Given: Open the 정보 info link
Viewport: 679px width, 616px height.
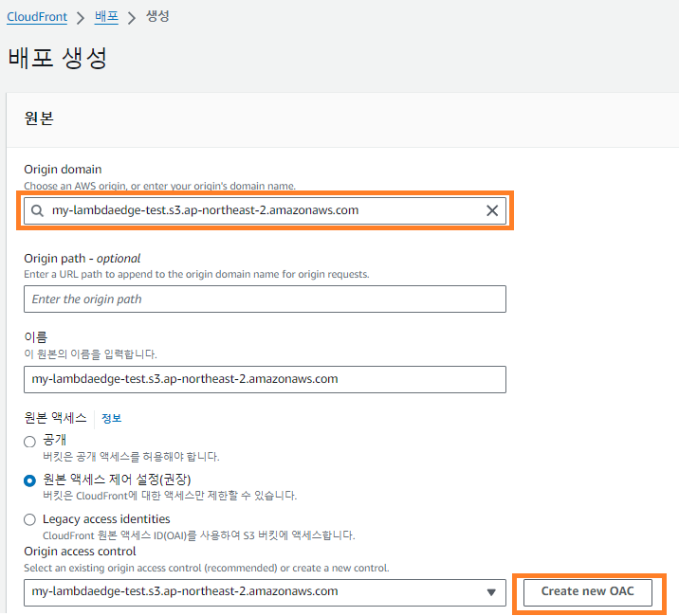Looking at the screenshot, I should pyautogui.click(x=111, y=418).
